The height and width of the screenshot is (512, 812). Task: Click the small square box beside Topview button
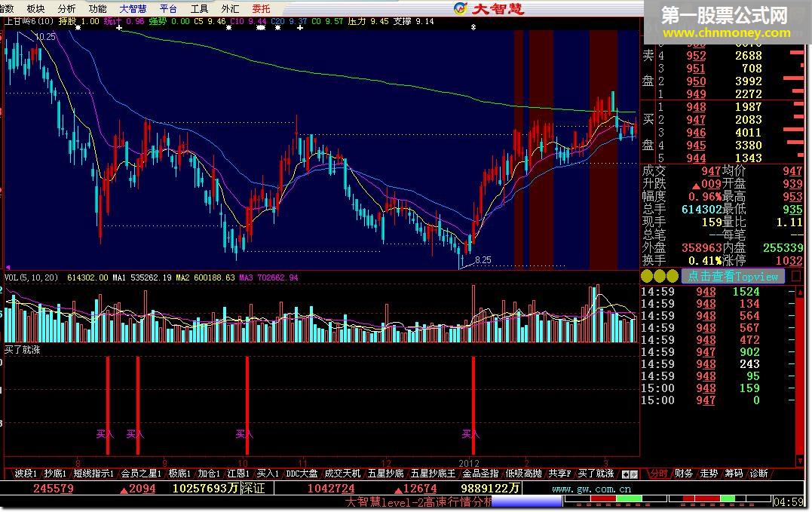coord(797,276)
